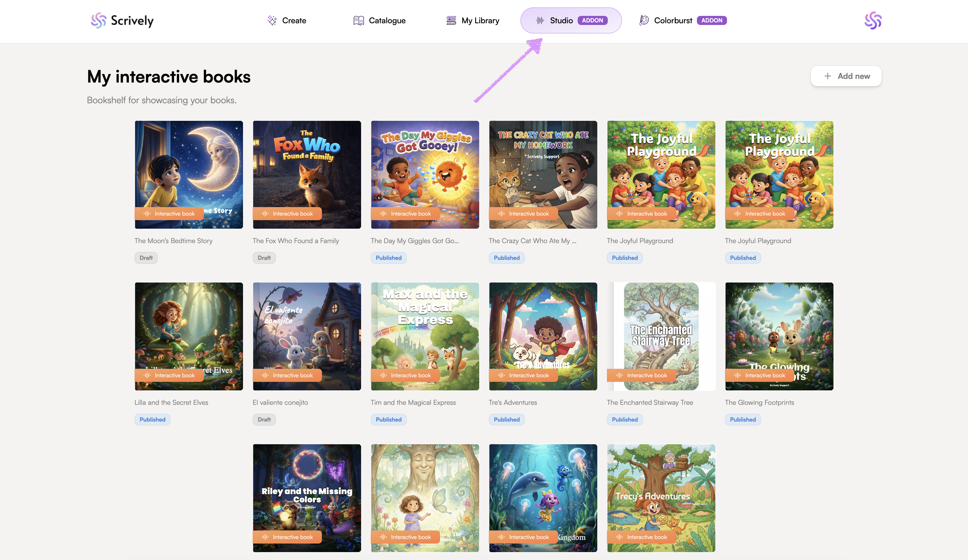This screenshot has height=560, width=968.
Task: Open The Fox Who Found a Family title
Action: (x=296, y=241)
